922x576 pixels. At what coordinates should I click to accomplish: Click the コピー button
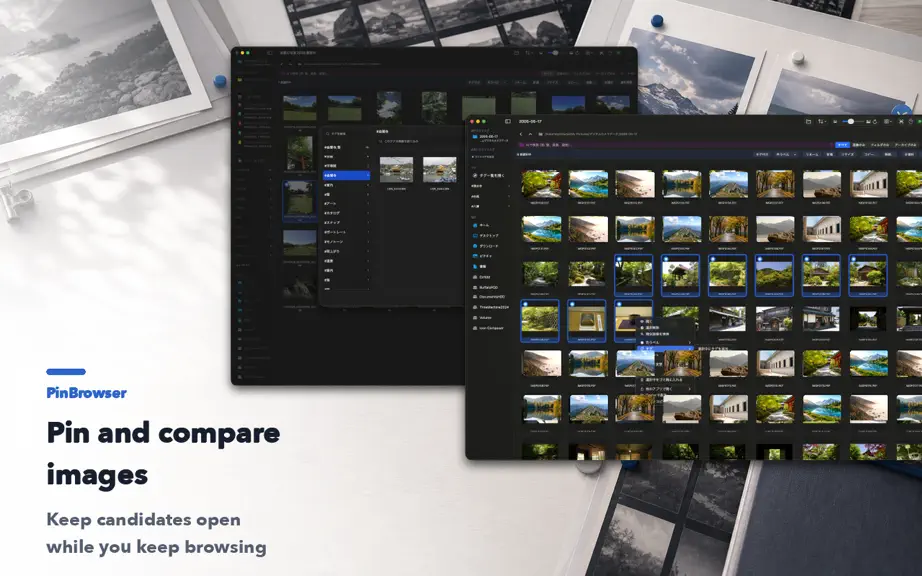869,155
